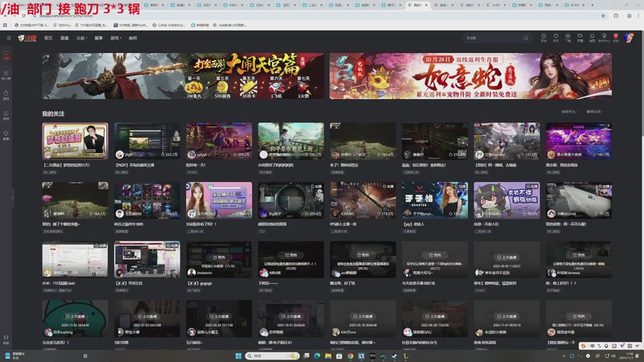Image resolution: width=644 pixels, height=362 pixels.
Task: Open the 梦想创造营 stream thumbnail
Action: 75,141
